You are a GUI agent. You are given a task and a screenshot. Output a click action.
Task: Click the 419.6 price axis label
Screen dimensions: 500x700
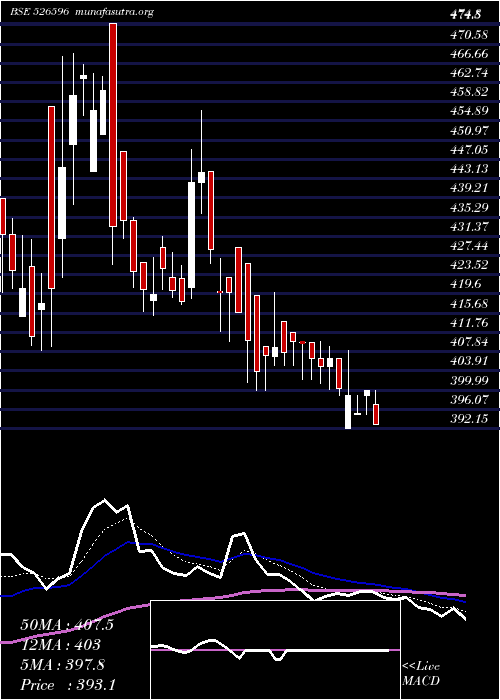tap(466, 284)
